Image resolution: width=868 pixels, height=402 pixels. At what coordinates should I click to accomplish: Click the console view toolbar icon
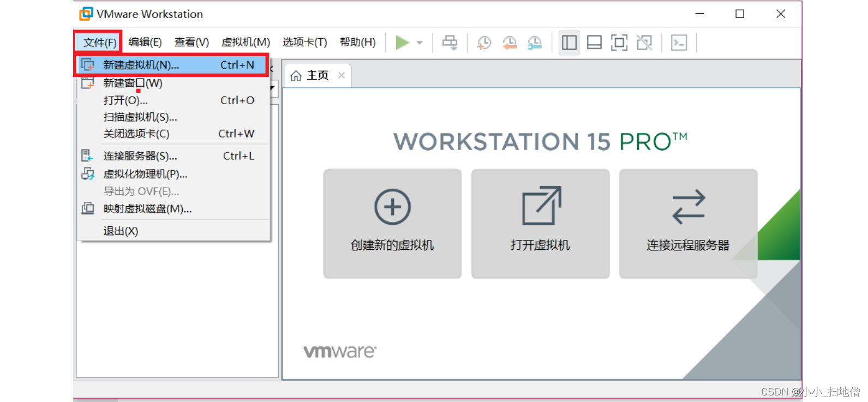(679, 43)
